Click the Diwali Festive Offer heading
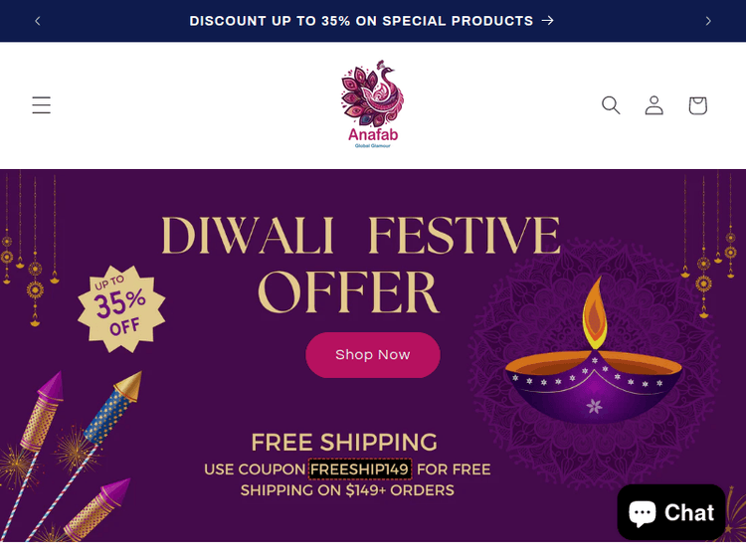The height and width of the screenshot is (560, 746). point(360,265)
